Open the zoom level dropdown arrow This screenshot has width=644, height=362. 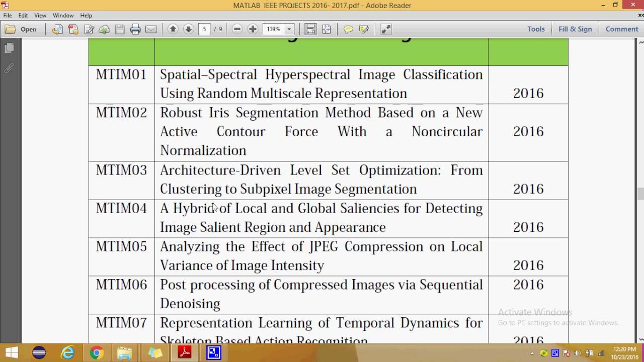[289, 29]
